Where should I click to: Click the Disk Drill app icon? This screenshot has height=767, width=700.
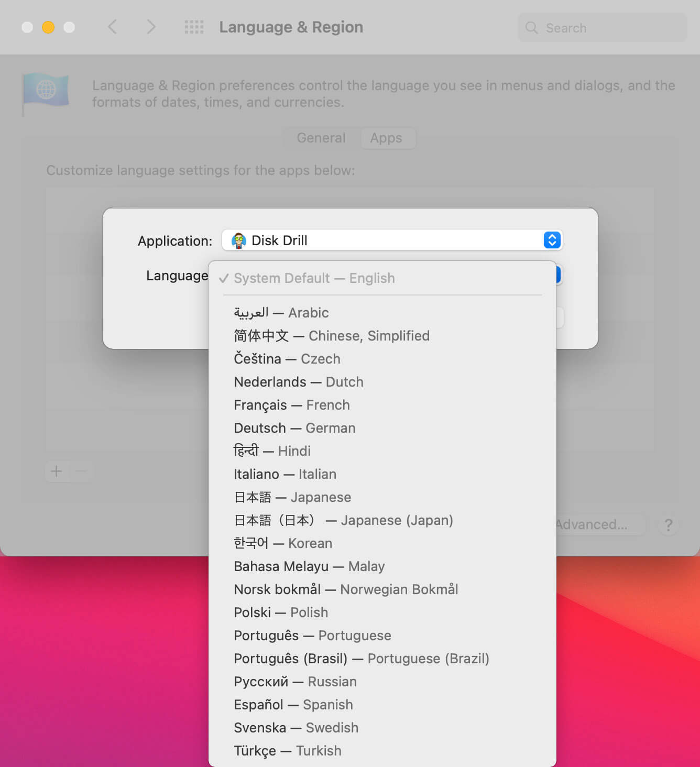(x=239, y=240)
